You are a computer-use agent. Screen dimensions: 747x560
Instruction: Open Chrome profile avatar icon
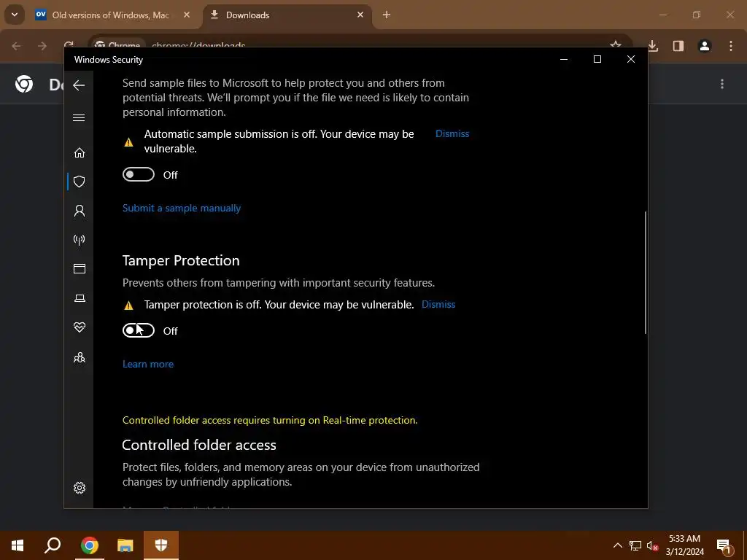(x=704, y=46)
